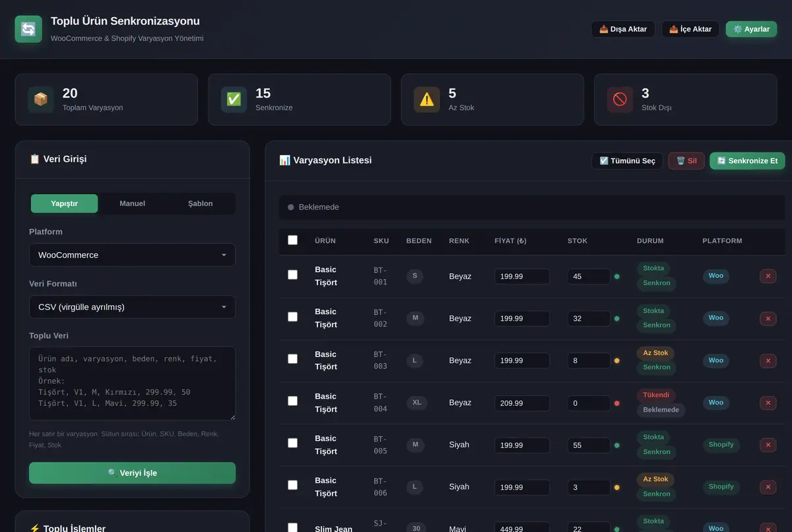The width and height of the screenshot is (792, 532).
Task: Check the BT-001 row checkbox
Action: point(293,275)
